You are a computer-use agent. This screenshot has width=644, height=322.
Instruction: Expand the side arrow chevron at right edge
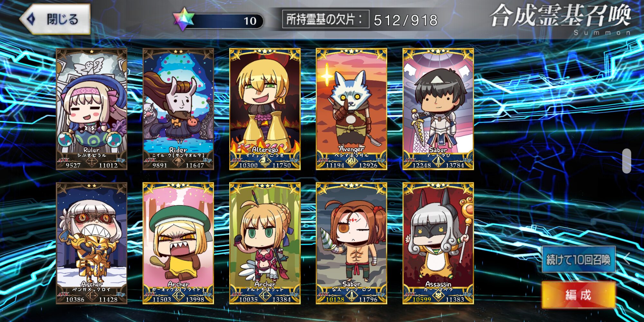pos(627,259)
